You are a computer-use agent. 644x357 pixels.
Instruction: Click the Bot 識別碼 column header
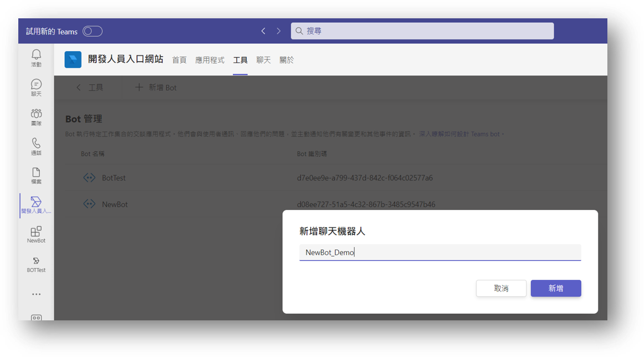[312, 154]
